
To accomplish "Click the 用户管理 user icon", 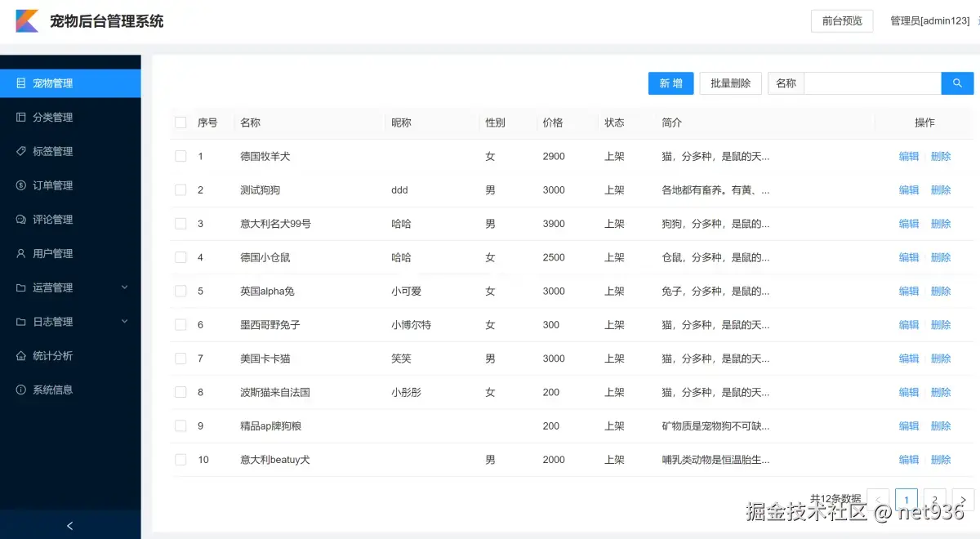I will pos(21,253).
